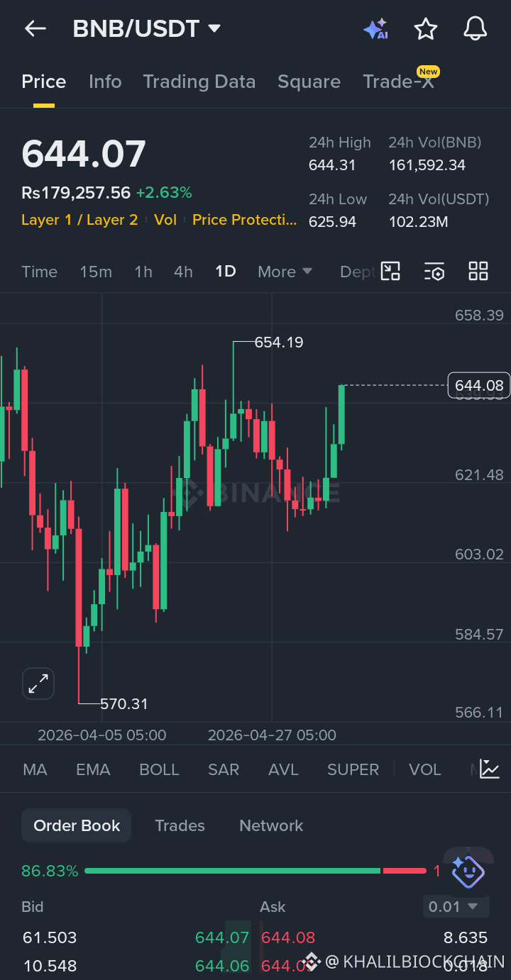Select the Time chart interval

tap(39, 272)
